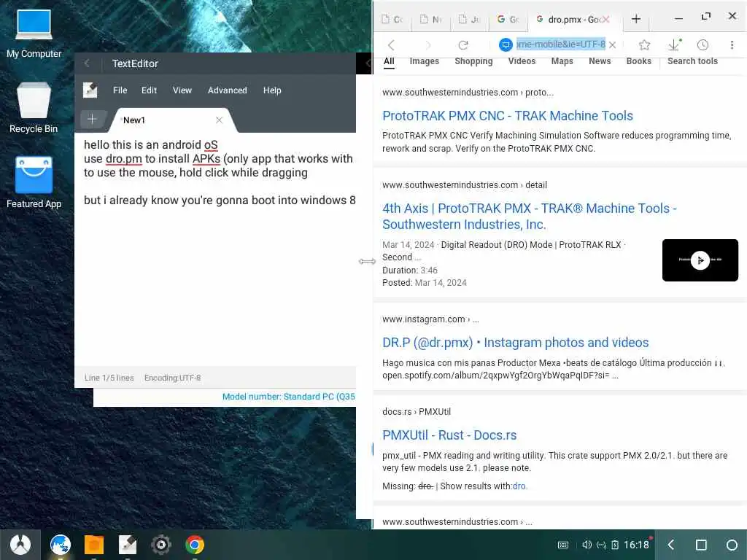The width and height of the screenshot is (747, 560).
Task: Click the 16:18 clock
Action: (636, 545)
